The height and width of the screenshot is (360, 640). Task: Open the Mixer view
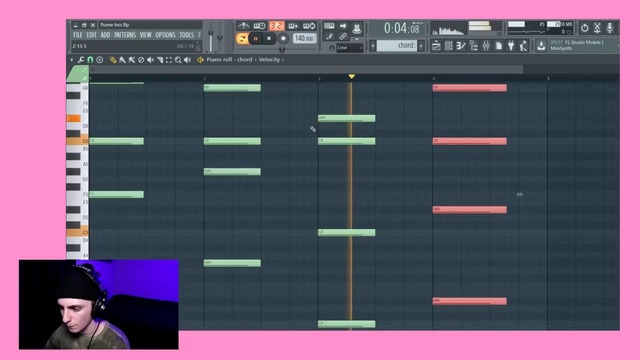pyautogui.click(x=486, y=46)
